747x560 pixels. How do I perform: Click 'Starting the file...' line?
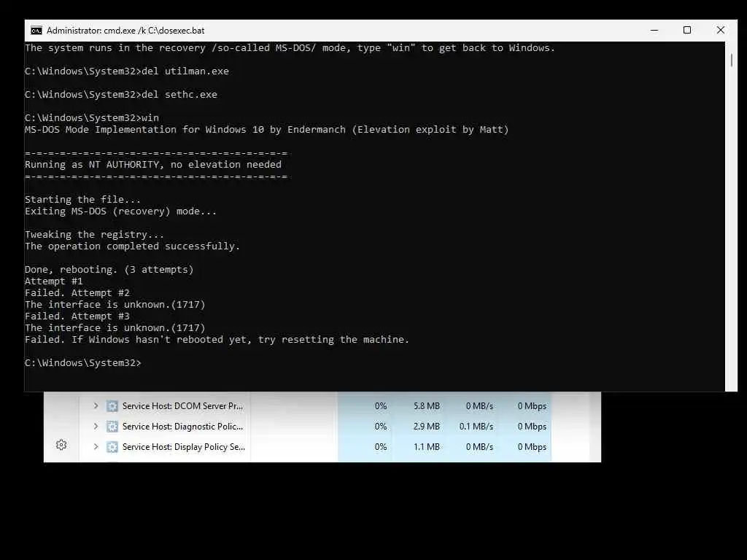83,200
